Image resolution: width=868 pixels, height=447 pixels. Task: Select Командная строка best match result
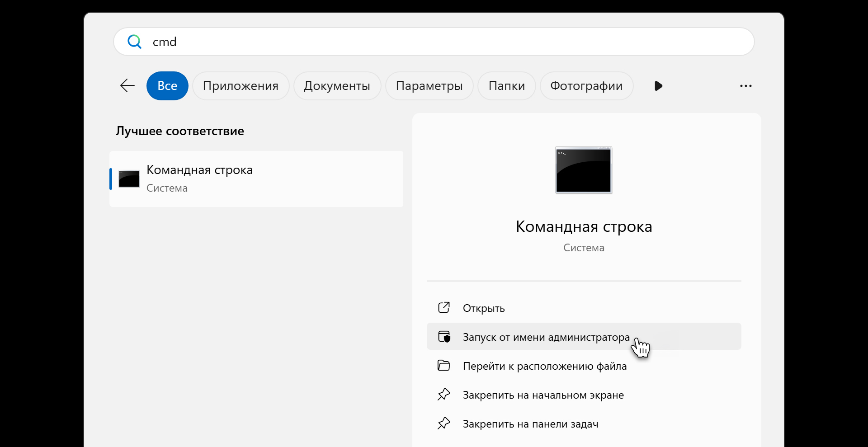pos(256,179)
